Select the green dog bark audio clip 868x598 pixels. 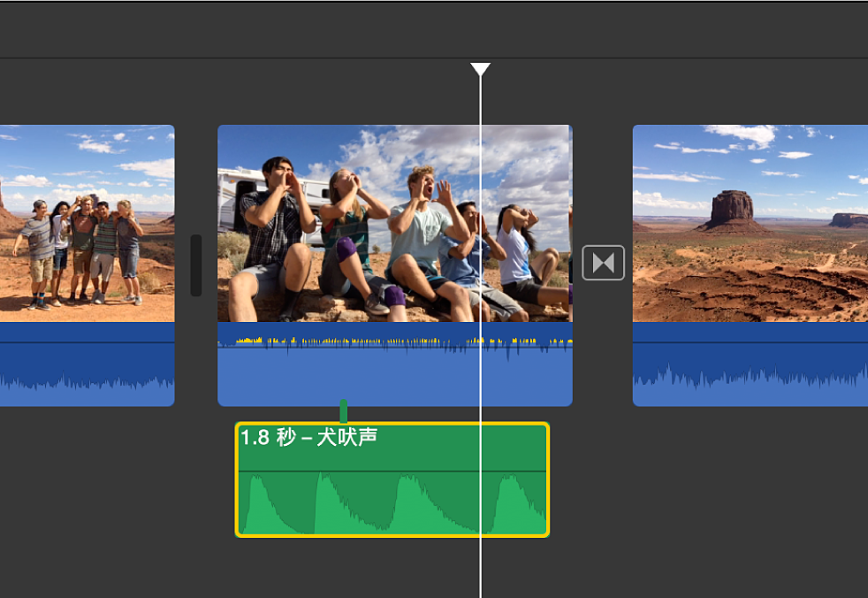click(x=392, y=479)
